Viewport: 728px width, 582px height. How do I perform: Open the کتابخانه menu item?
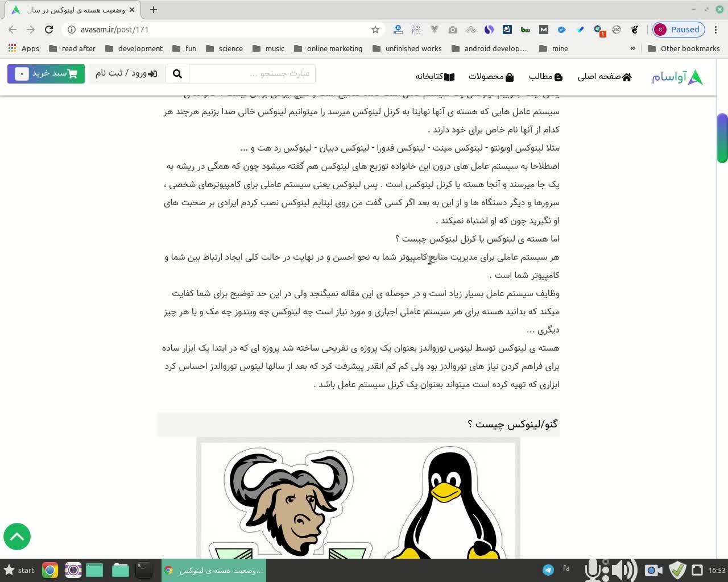(435, 77)
